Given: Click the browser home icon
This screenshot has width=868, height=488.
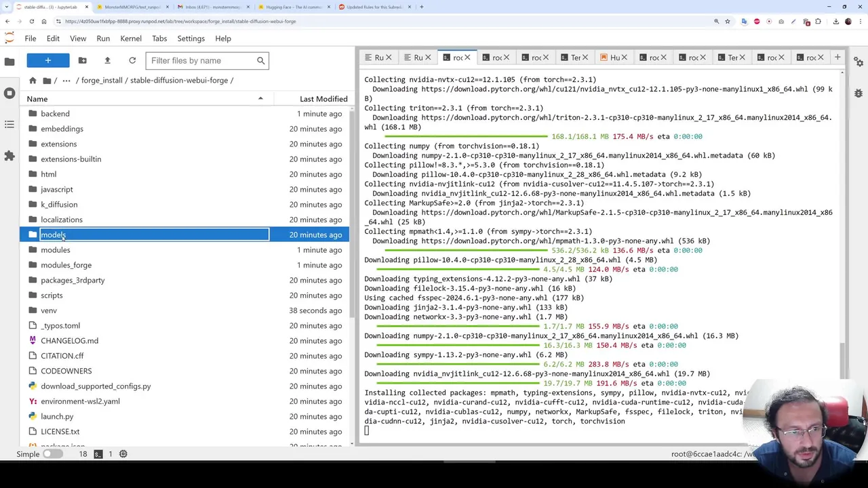Looking at the screenshot, I should 43,22.
